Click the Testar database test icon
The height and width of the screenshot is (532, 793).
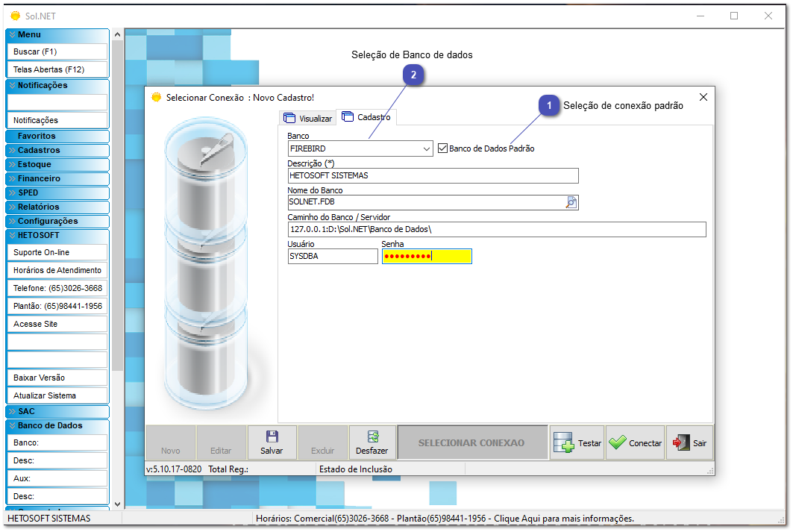tap(564, 442)
